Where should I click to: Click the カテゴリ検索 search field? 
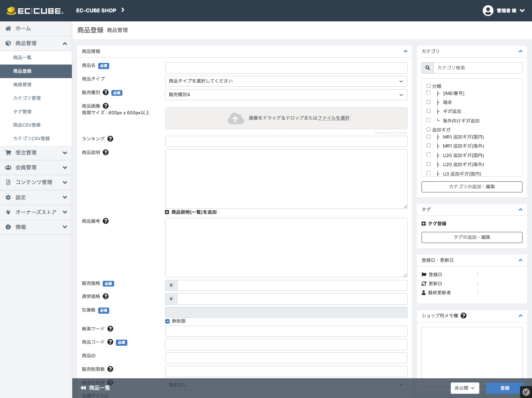pos(478,68)
